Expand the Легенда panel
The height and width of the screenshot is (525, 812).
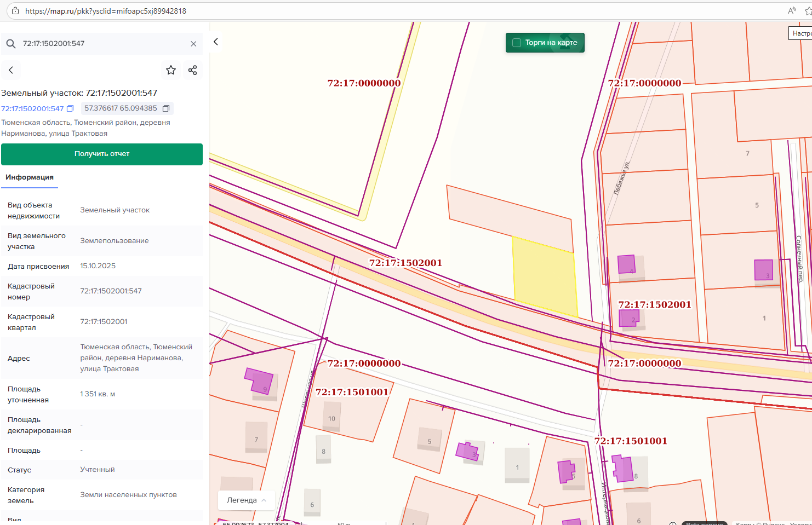(246, 500)
